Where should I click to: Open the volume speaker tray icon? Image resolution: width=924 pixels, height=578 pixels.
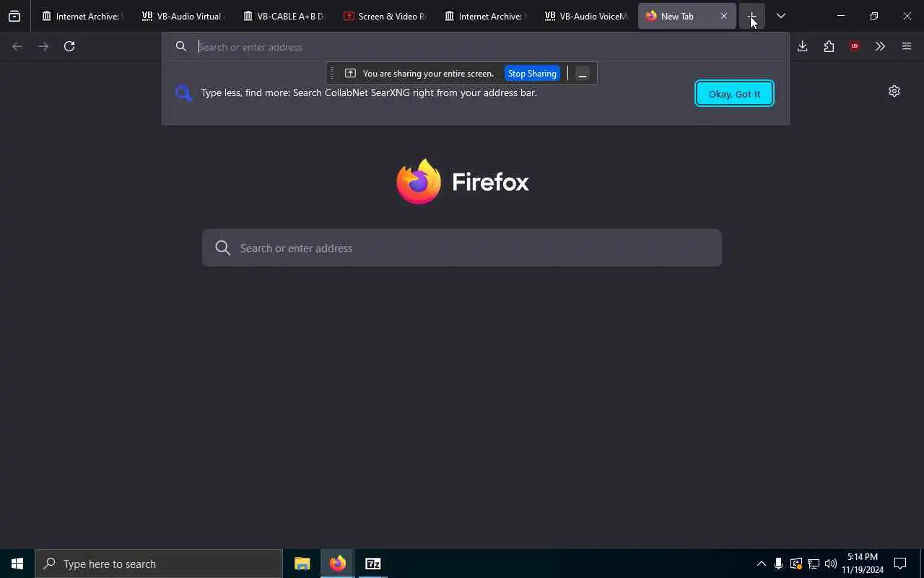(831, 564)
